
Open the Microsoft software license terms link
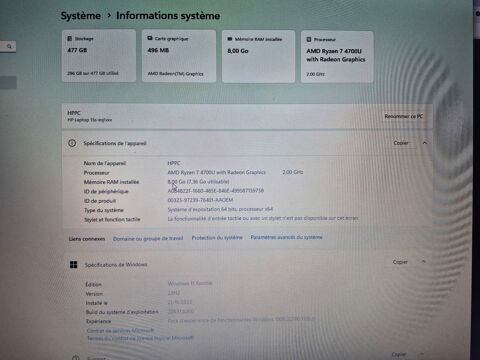(140, 338)
